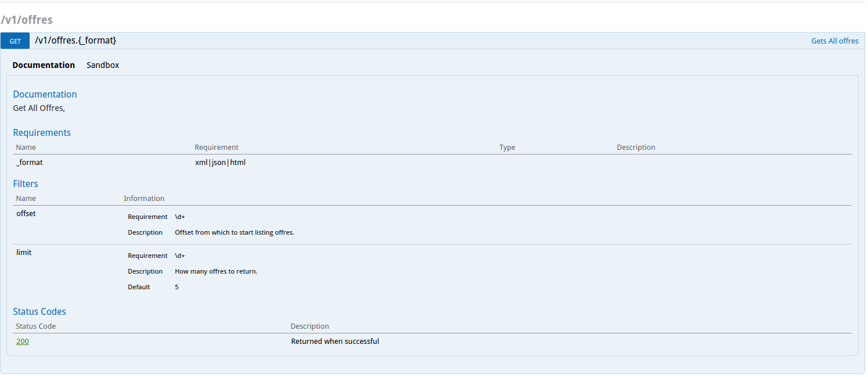Click the limit filter name

pos(24,253)
